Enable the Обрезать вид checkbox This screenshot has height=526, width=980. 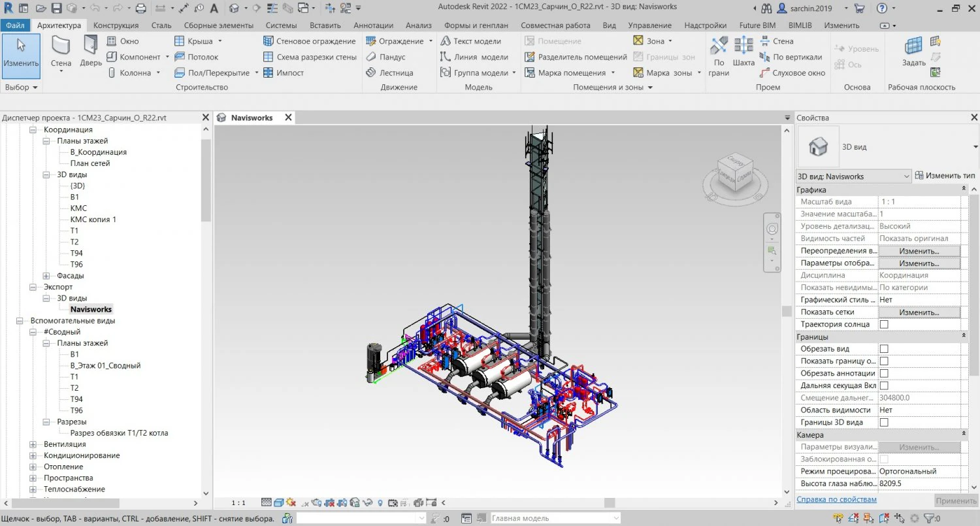click(x=884, y=349)
